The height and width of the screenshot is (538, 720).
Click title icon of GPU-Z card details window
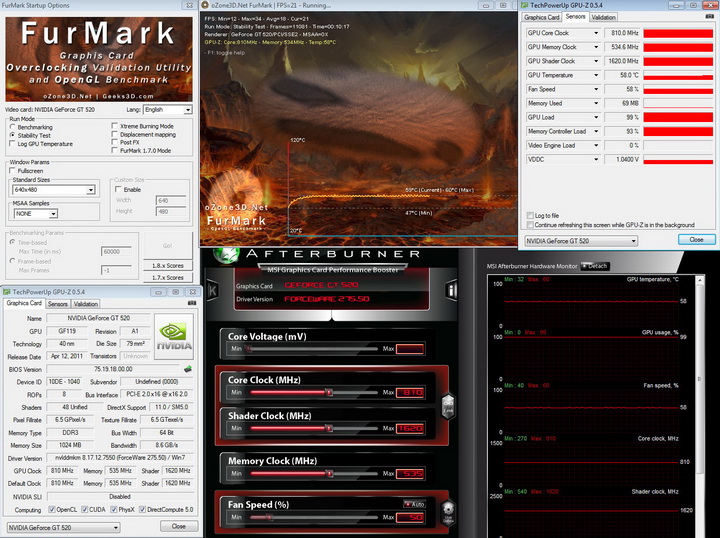pos(7,291)
